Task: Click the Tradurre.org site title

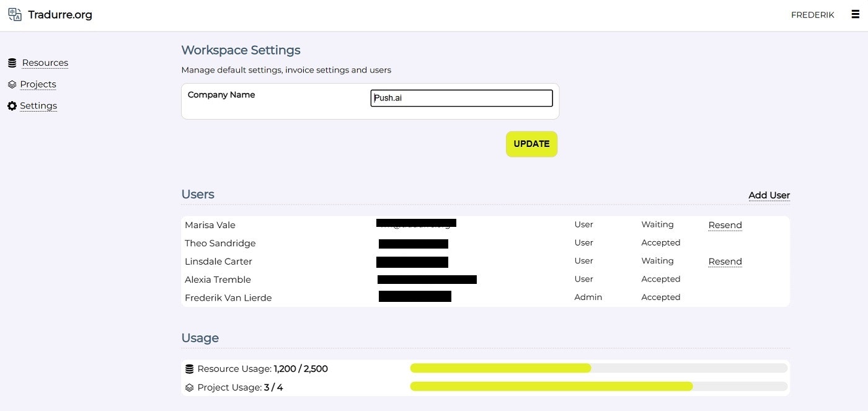Action: pyautogui.click(x=60, y=15)
